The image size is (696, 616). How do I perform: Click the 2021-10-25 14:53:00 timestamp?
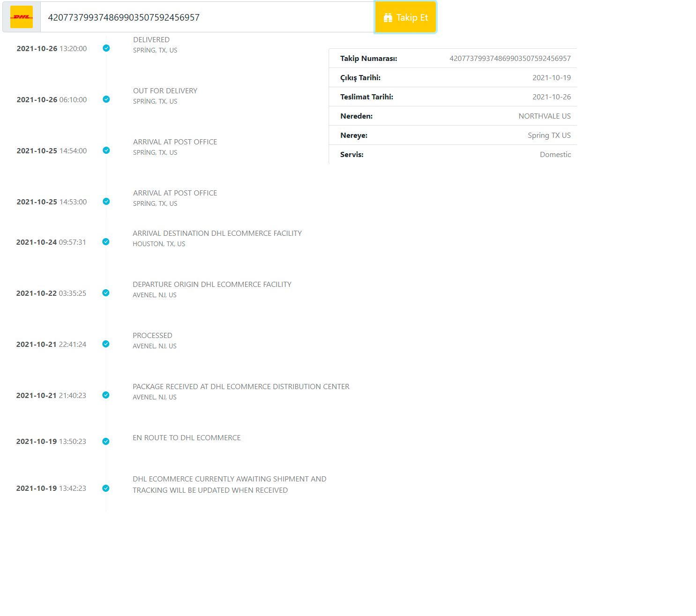point(52,202)
